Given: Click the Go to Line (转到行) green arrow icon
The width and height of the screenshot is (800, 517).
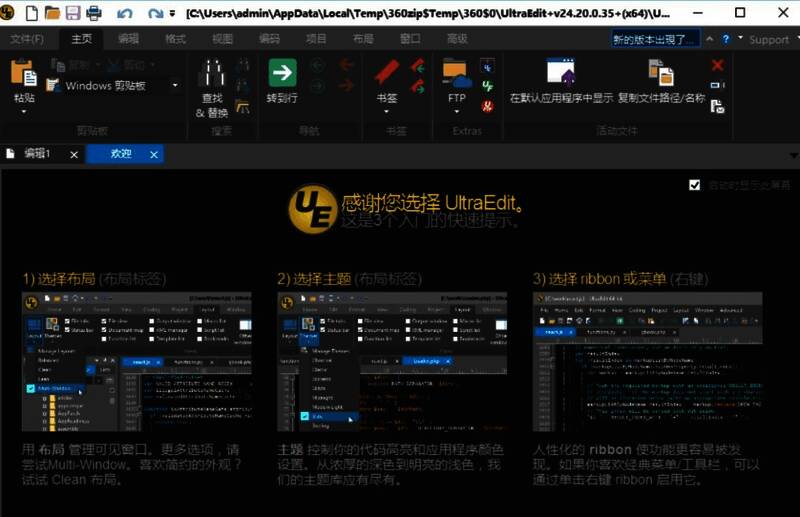Looking at the screenshot, I should 283,73.
